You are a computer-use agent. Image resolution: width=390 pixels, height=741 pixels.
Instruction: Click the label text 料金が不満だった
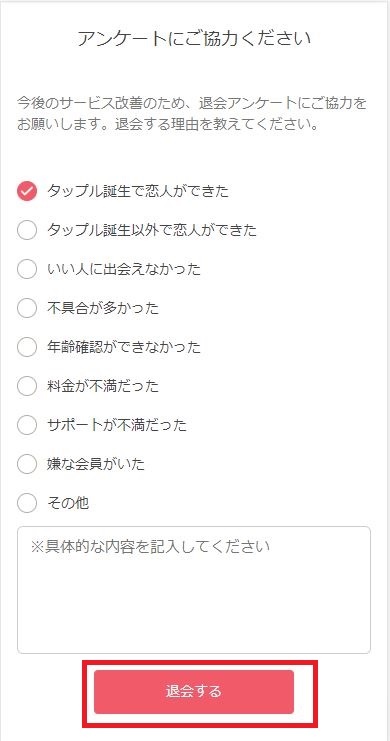coord(103,387)
